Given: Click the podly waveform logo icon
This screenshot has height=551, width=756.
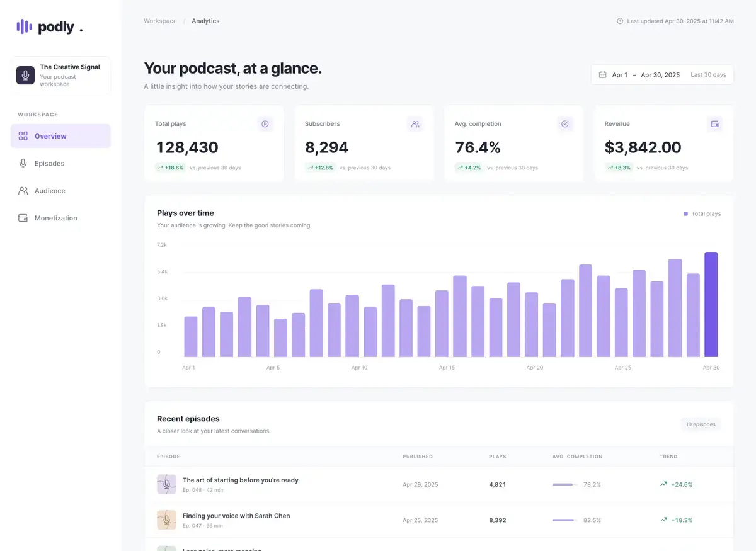Looking at the screenshot, I should 24,26.
